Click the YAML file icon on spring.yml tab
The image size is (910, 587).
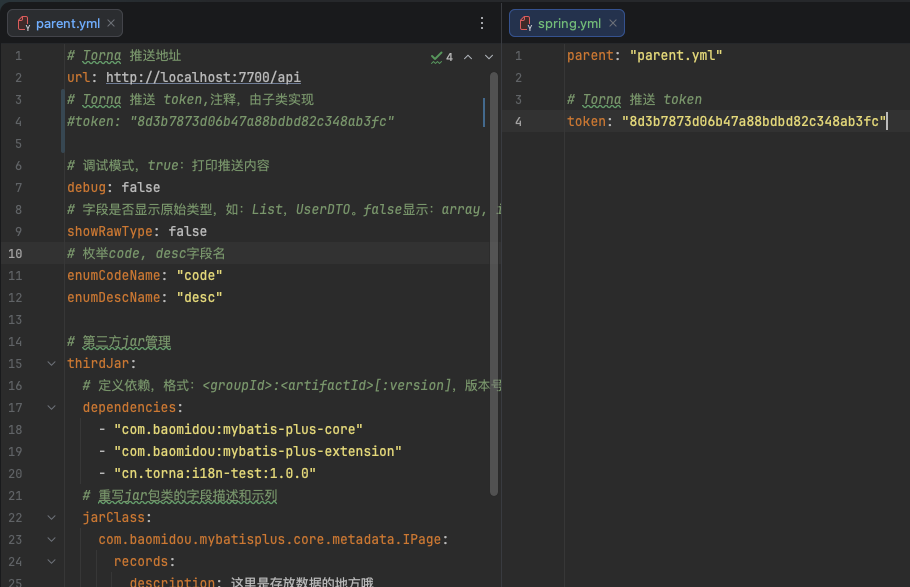525,24
